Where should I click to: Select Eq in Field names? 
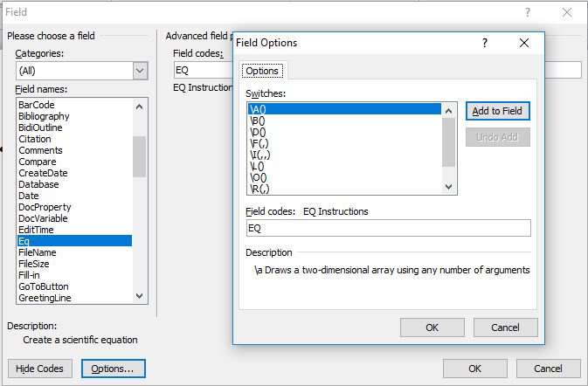(75, 241)
